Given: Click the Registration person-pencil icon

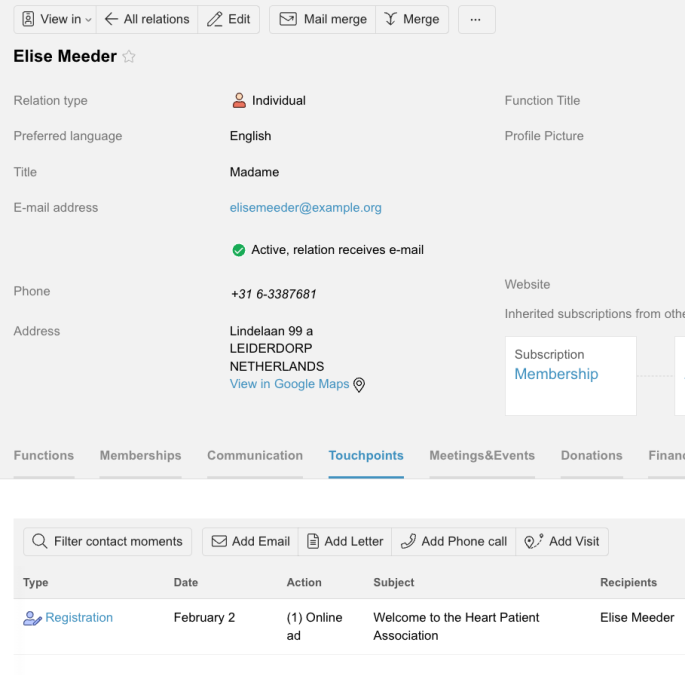Looking at the screenshot, I should tap(32, 618).
